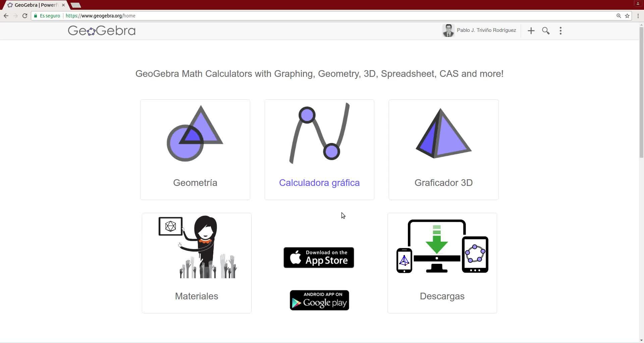Open the Graficador 3D label link
Screen dimensions: 644x343
point(443,183)
